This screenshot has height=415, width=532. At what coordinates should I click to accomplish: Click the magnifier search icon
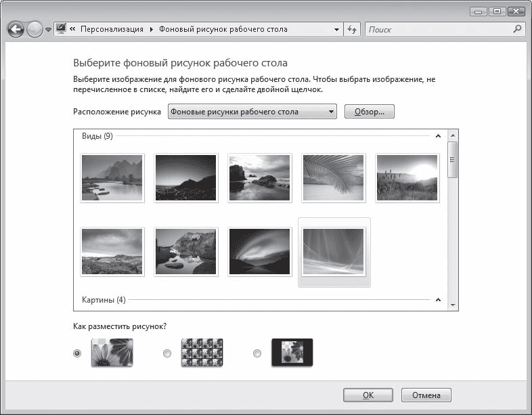click(x=517, y=29)
